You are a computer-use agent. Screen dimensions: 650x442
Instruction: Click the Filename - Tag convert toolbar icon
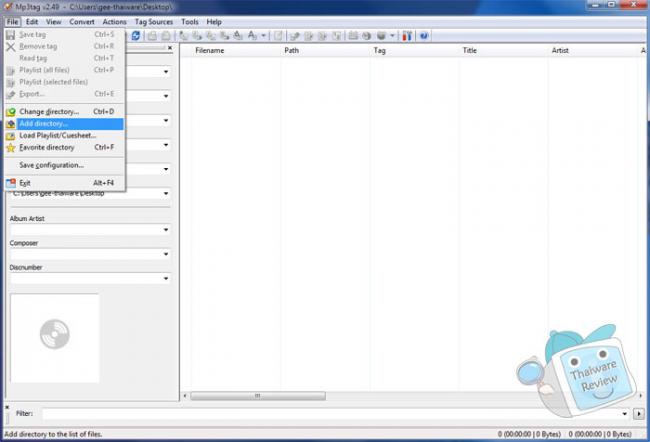click(197, 36)
